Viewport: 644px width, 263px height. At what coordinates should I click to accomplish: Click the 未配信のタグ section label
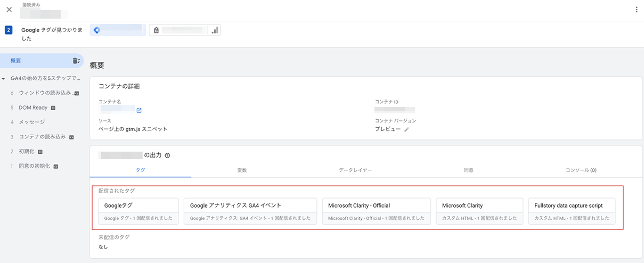[114, 237]
